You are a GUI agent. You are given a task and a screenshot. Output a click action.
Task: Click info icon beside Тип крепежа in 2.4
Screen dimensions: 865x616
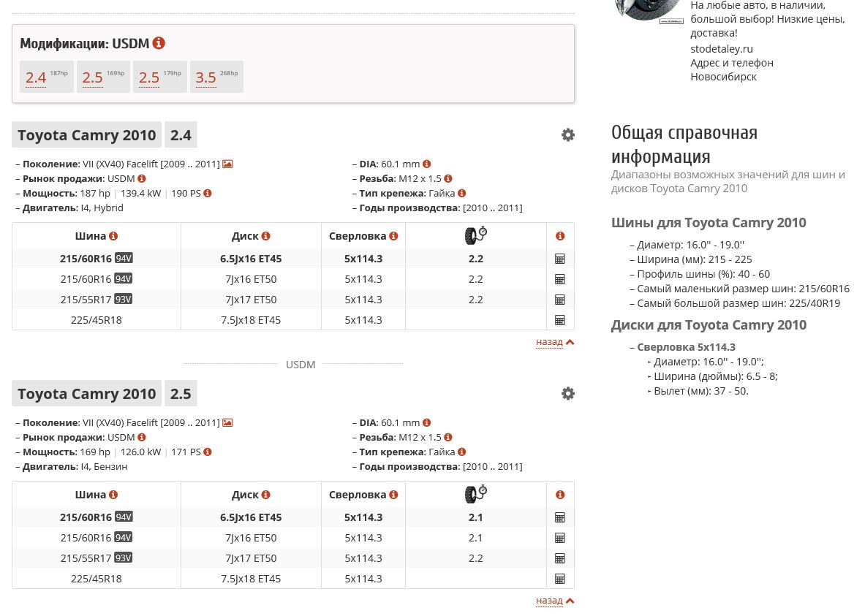tap(461, 193)
